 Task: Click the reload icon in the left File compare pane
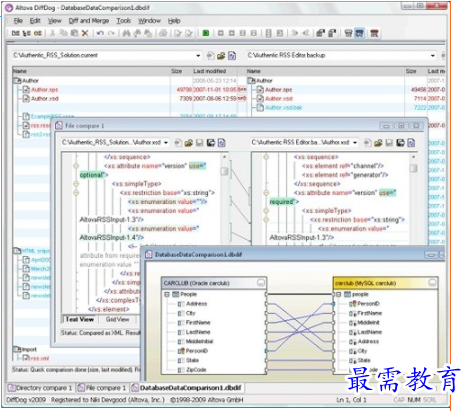tap(222, 143)
